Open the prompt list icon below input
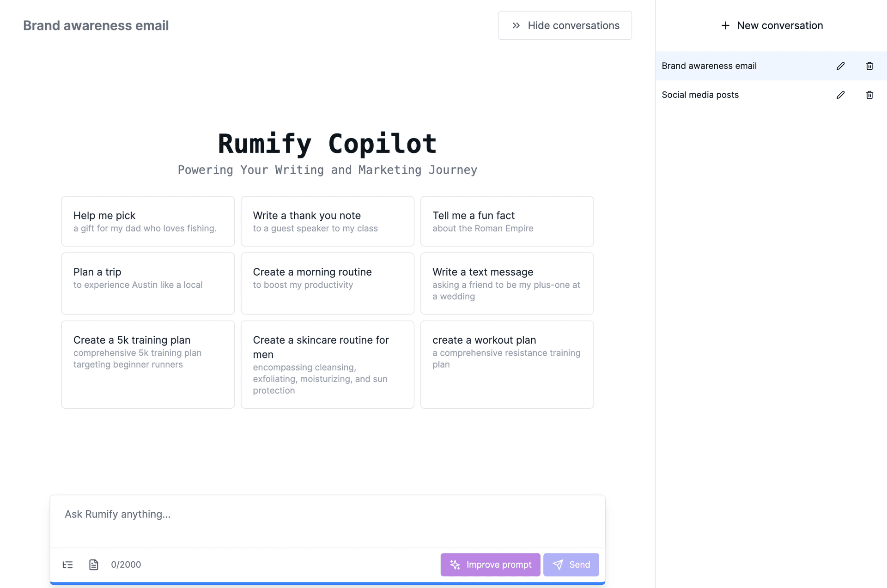 coord(67,564)
